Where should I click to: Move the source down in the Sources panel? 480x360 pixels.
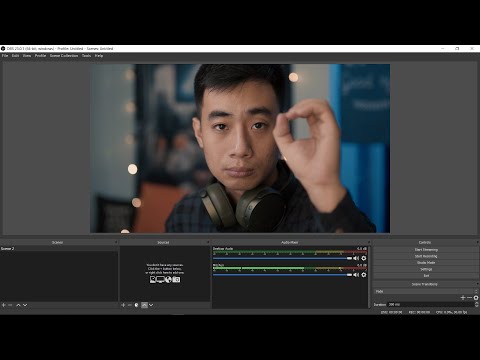pos(151,305)
